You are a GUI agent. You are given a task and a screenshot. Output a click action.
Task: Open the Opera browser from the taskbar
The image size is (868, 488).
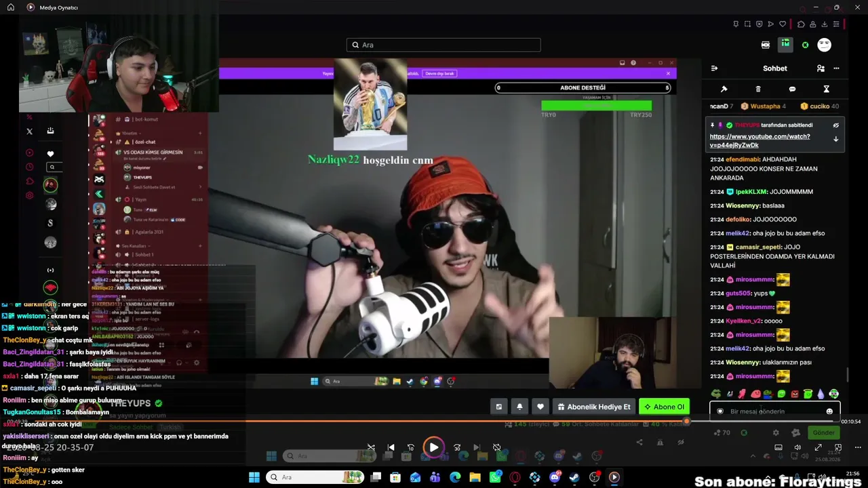[x=515, y=477]
